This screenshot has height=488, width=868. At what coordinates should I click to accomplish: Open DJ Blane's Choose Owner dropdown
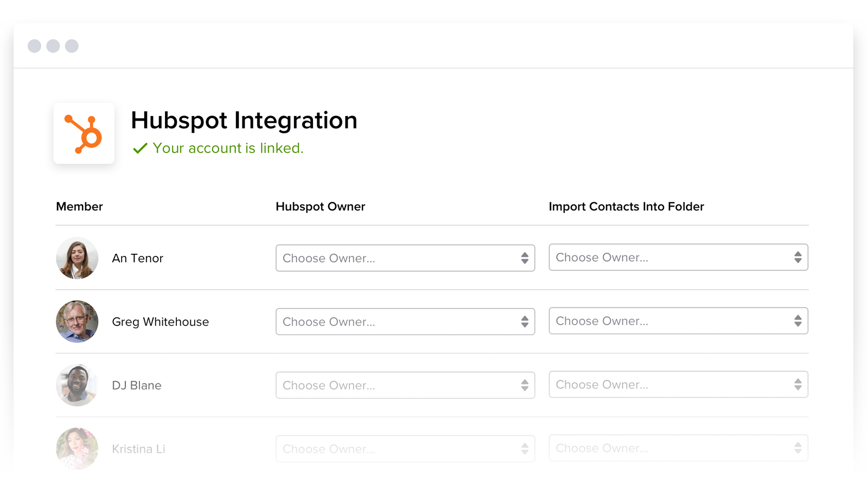405,385
